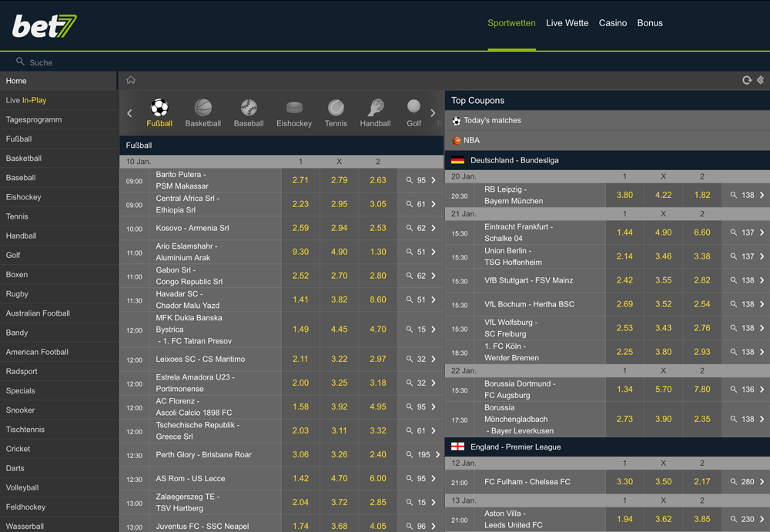Expand Eintracht Frankfurt match arrow
Screen dimensions: 770x532
click(x=762, y=233)
